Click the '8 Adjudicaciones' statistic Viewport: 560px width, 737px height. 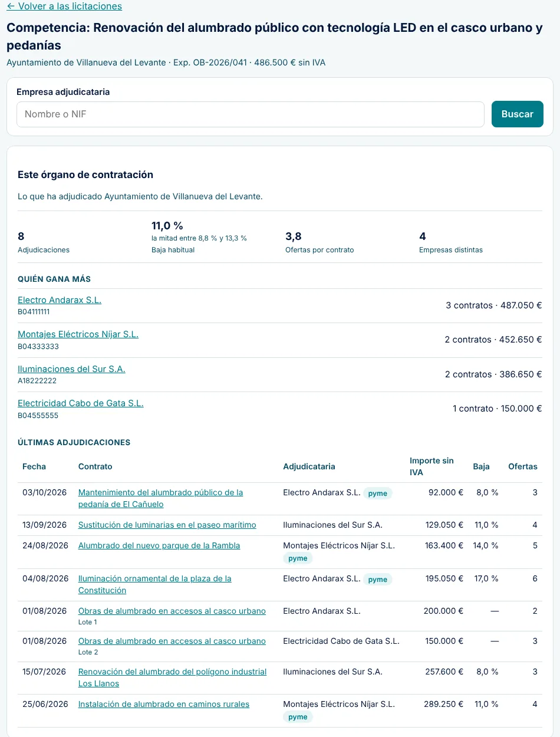44,242
